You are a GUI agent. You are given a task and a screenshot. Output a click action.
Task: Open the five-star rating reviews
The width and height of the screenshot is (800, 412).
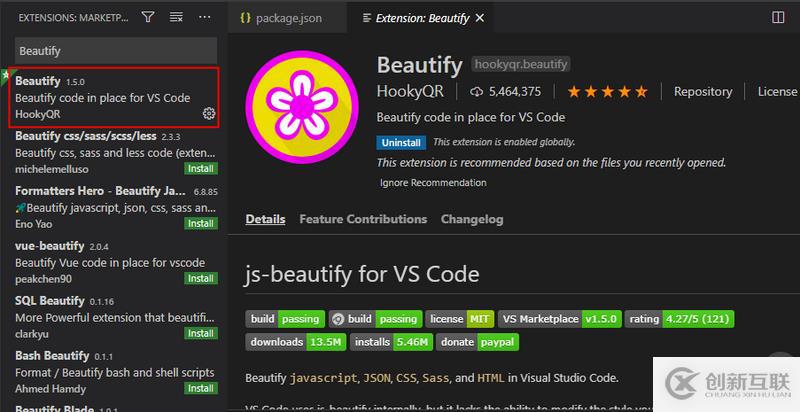point(607,92)
